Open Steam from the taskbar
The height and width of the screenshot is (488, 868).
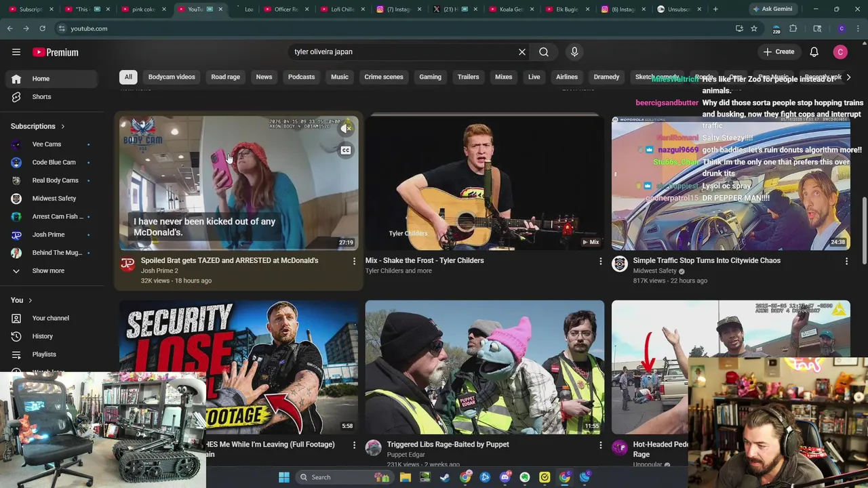tap(445, 477)
